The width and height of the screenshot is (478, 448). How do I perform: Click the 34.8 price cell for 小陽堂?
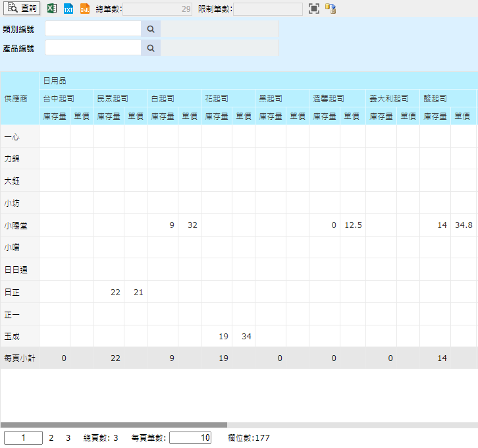[464, 225]
